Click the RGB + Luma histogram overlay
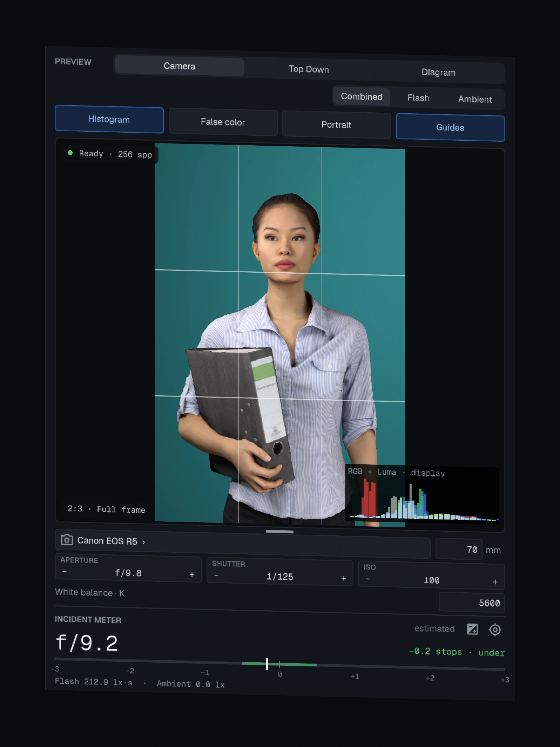 [x=422, y=495]
